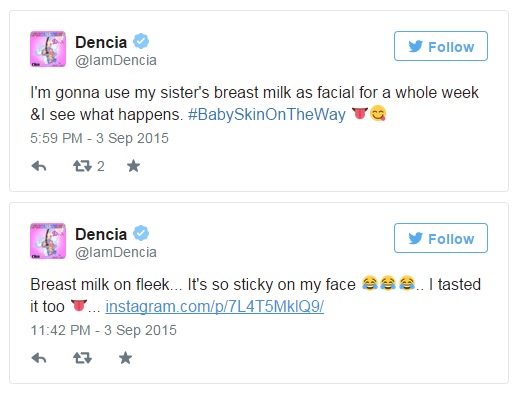Favorite the first tweet with the star

point(133,166)
